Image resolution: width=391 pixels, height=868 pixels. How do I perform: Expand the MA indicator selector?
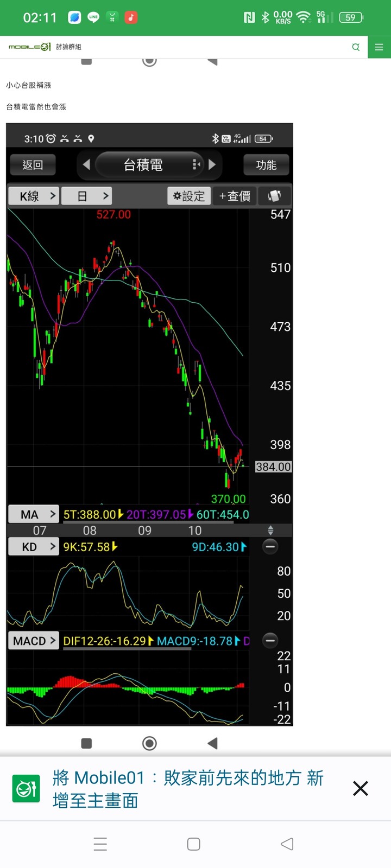(x=33, y=514)
